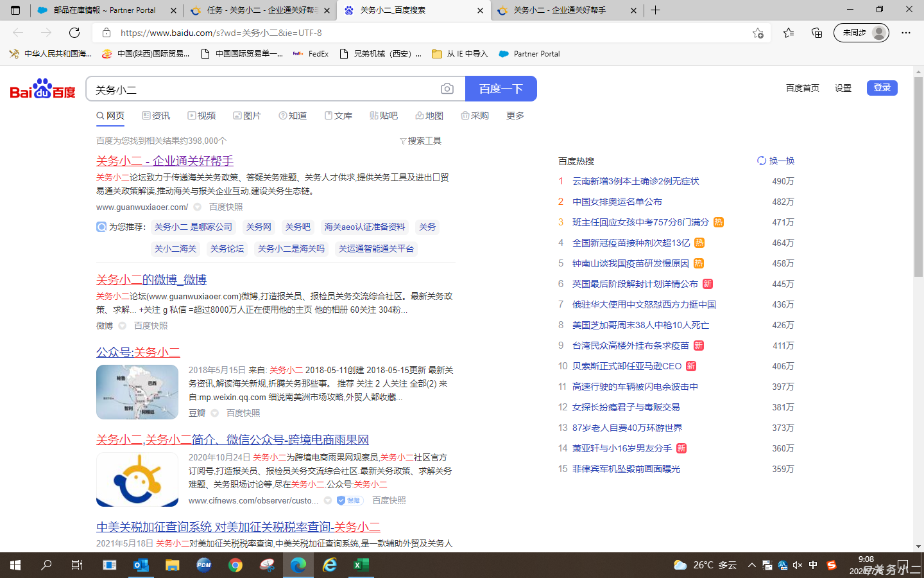Open the 搜索工具 filter dropdown

point(420,141)
